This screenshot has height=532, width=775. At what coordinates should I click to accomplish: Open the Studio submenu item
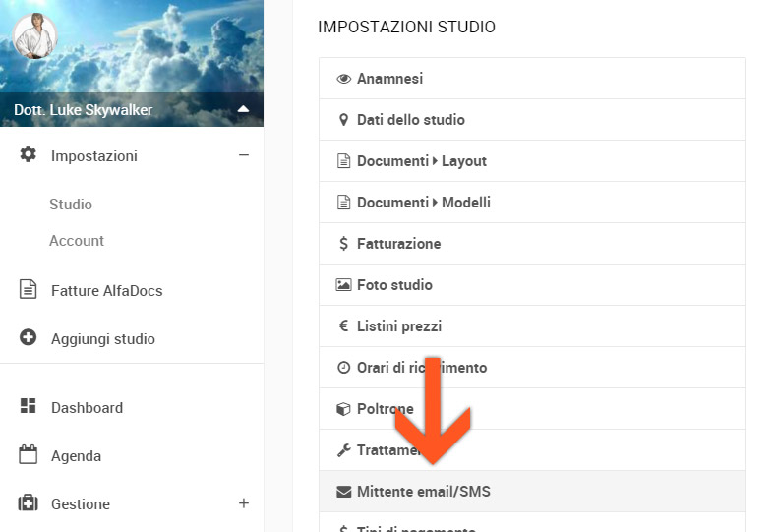71,205
